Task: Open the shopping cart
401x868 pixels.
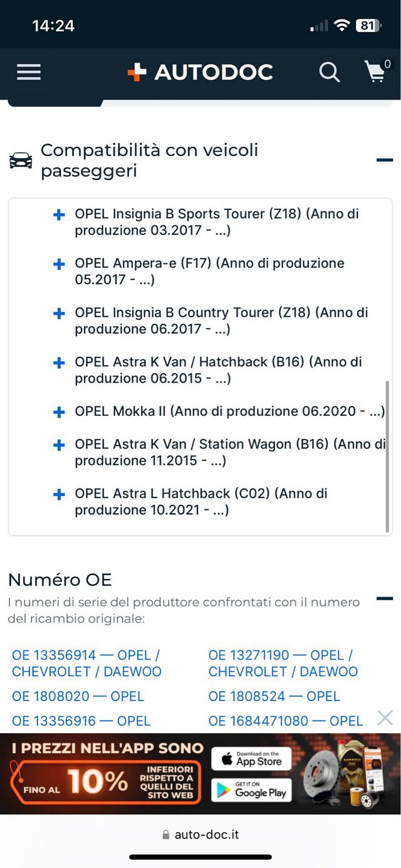Action: pos(376,72)
